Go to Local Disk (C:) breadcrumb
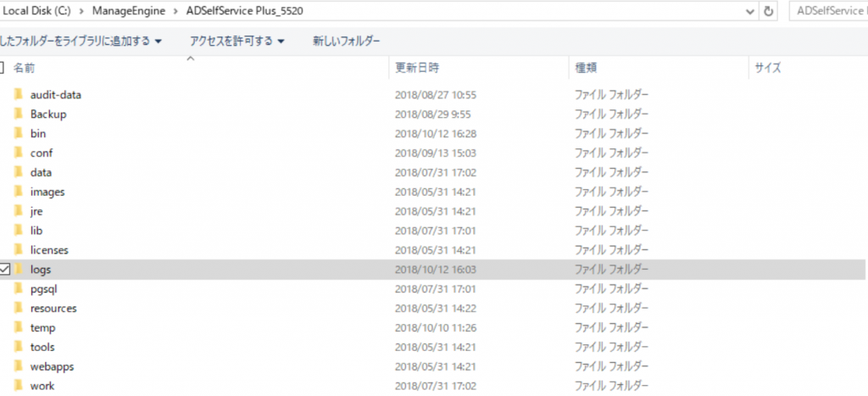The image size is (868, 396). (x=36, y=11)
